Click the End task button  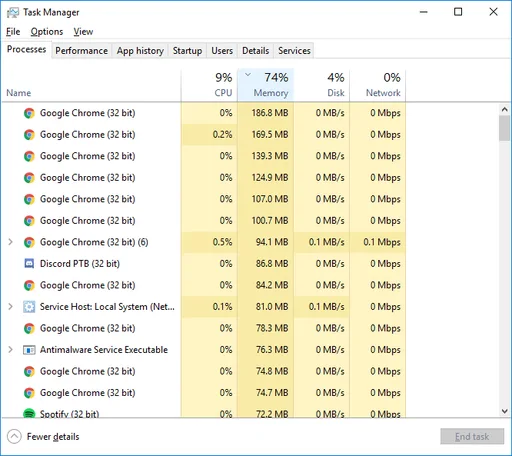(472, 436)
